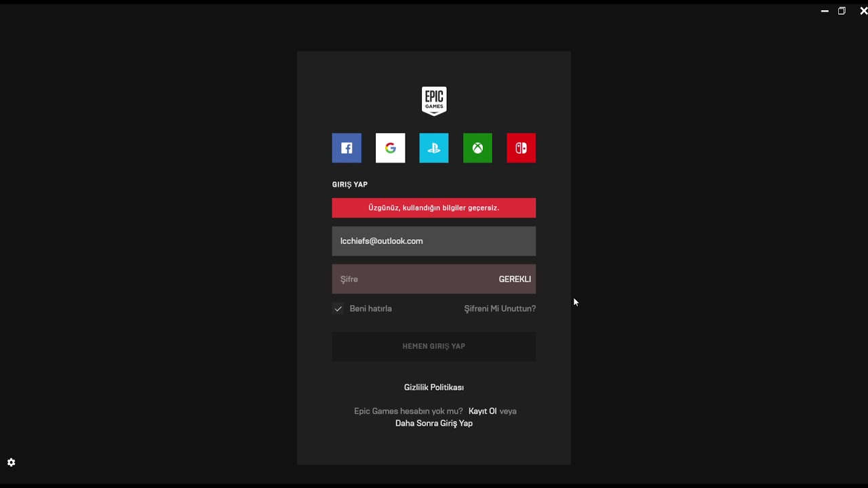The height and width of the screenshot is (488, 868).
Task: Sign in with the Google icon
Action: pos(390,148)
